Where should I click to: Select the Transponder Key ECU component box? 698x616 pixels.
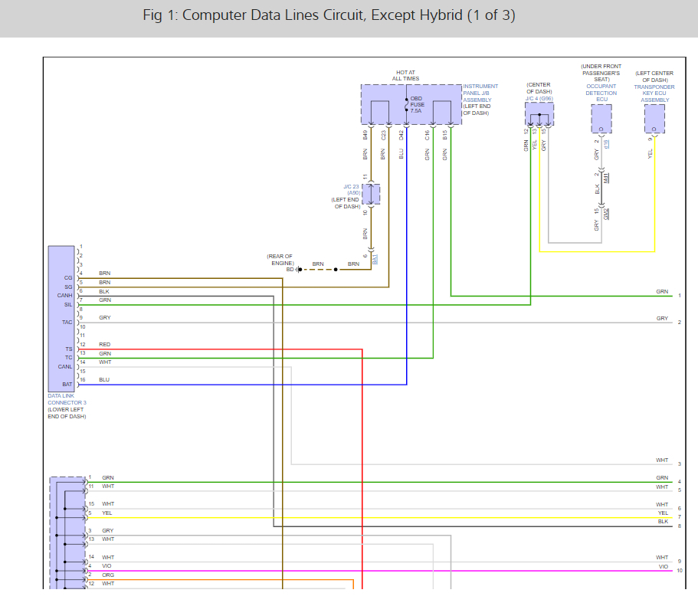tap(654, 119)
